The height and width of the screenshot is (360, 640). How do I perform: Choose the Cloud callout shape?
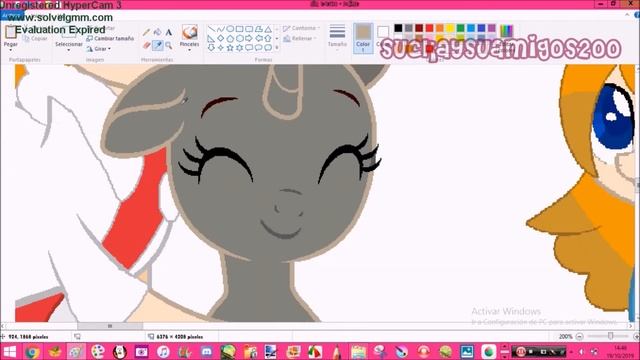tap(268, 48)
